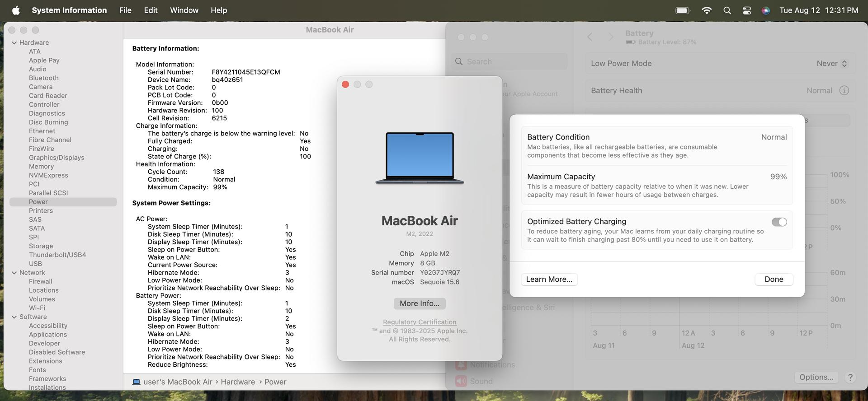Click the Cycle Count value 138
Screen dimensions: 868x401
219,172
